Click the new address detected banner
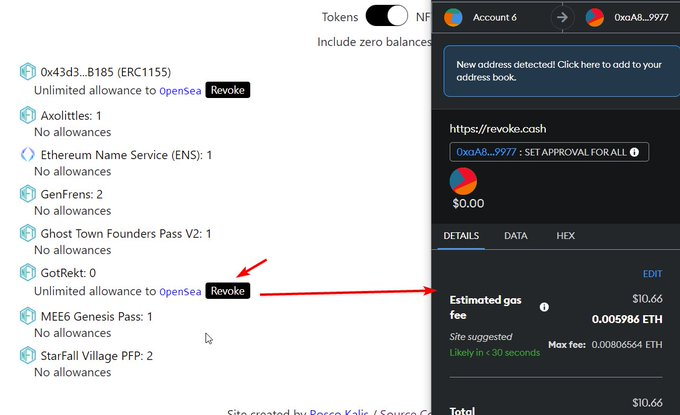Viewport: 680px width, 415px height. [x=562, y=71]
